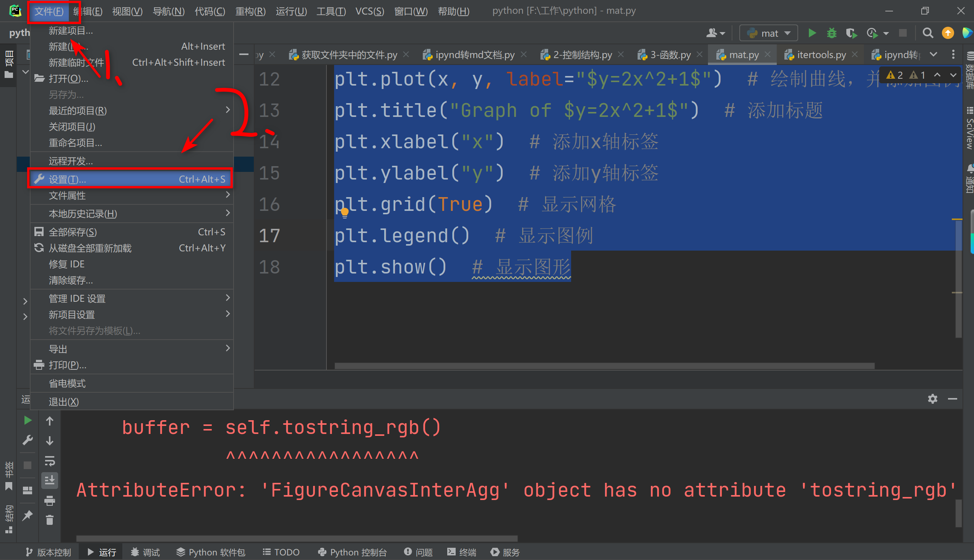Open the Python 控制台 tool window
This screenshot has height=560, width=974.
(352, 552)
